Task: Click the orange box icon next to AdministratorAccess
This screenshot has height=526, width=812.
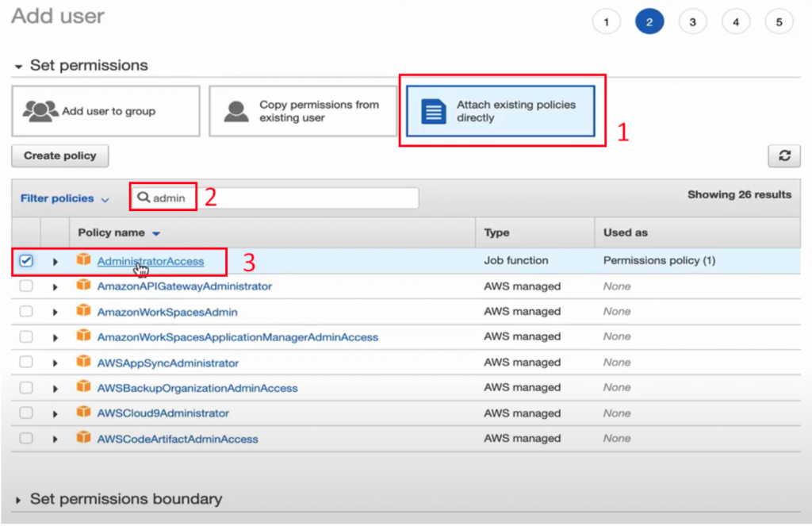Action: point(83,259)
